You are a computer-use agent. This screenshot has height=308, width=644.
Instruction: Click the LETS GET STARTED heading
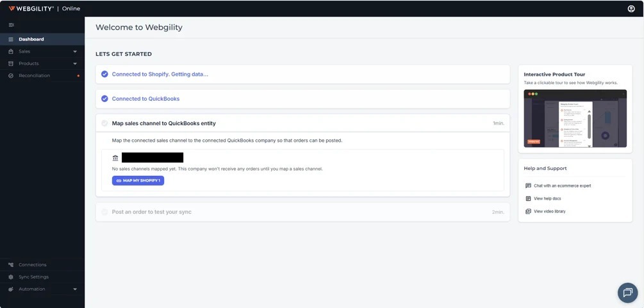pos(124,54)
